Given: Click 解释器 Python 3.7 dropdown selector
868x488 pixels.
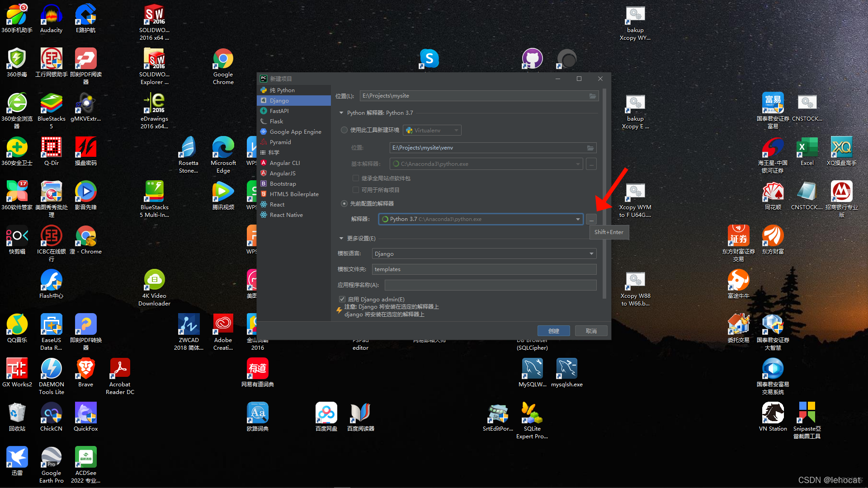Looking at the screenshot, I should (477, 219).
